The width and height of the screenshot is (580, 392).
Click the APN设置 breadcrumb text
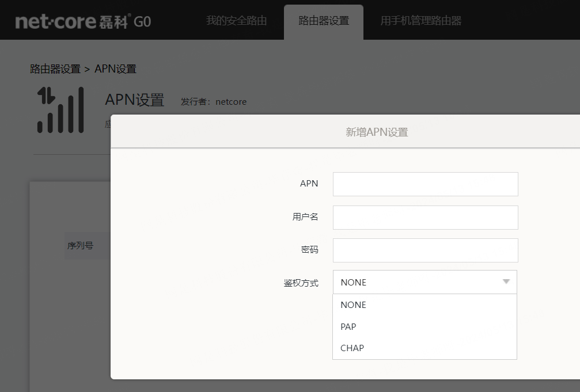tap(115, 69)
